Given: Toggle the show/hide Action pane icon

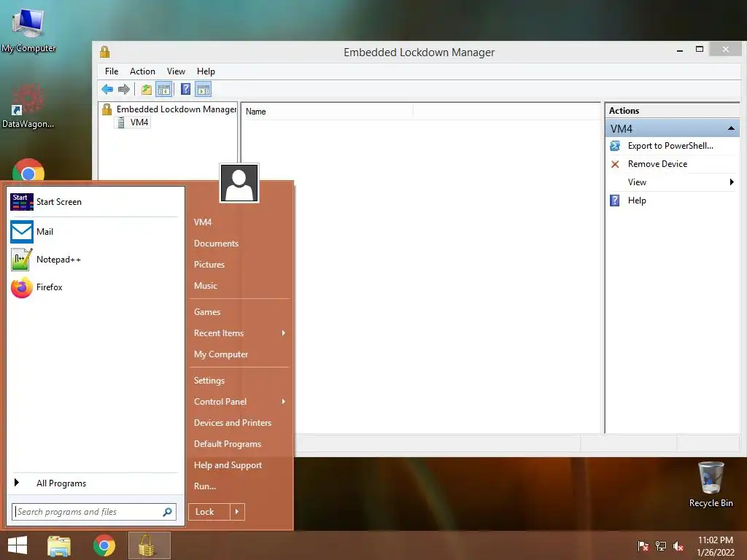Looking at the screenshot, I should tap(204, 89).
